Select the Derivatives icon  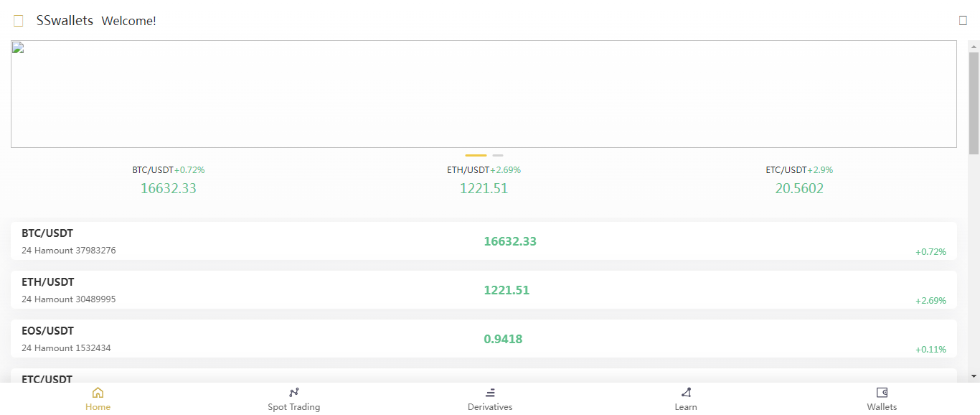pos(490,393)
